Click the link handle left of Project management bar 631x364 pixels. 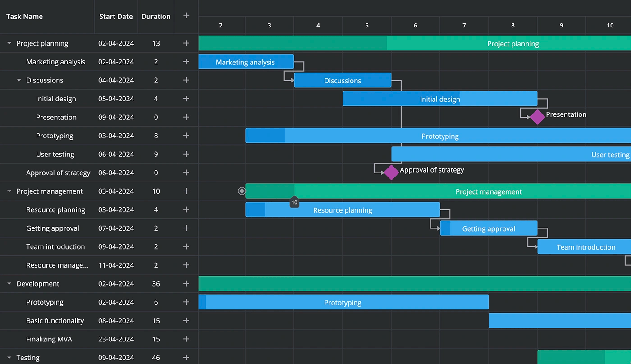coord(242,191)
